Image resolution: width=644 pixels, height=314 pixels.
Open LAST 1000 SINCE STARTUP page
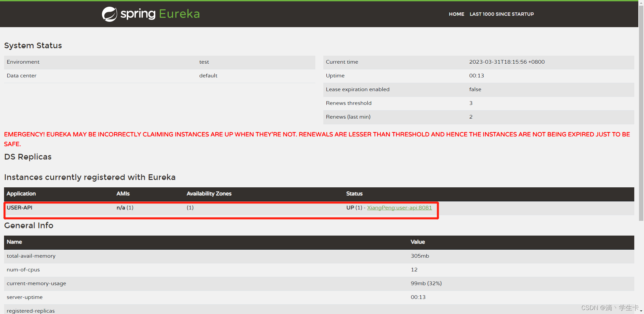[501, 14]
